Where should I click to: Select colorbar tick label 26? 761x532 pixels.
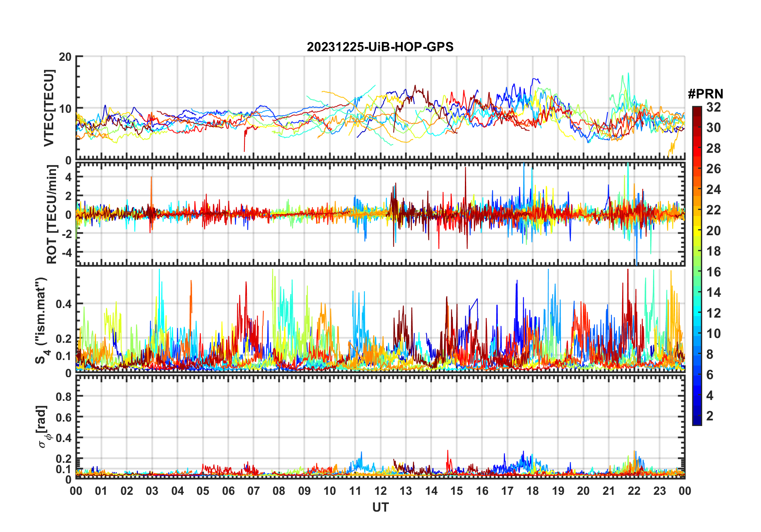[x=713, y=169]
